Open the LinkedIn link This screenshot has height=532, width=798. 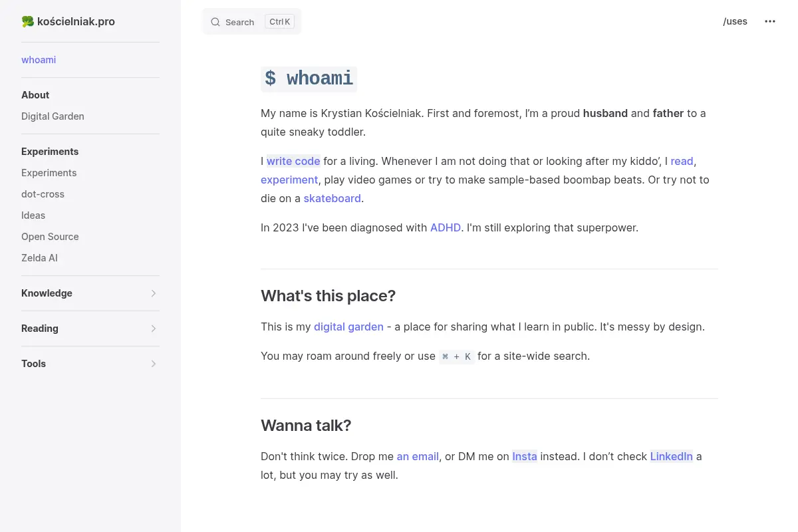click(672, 456)
